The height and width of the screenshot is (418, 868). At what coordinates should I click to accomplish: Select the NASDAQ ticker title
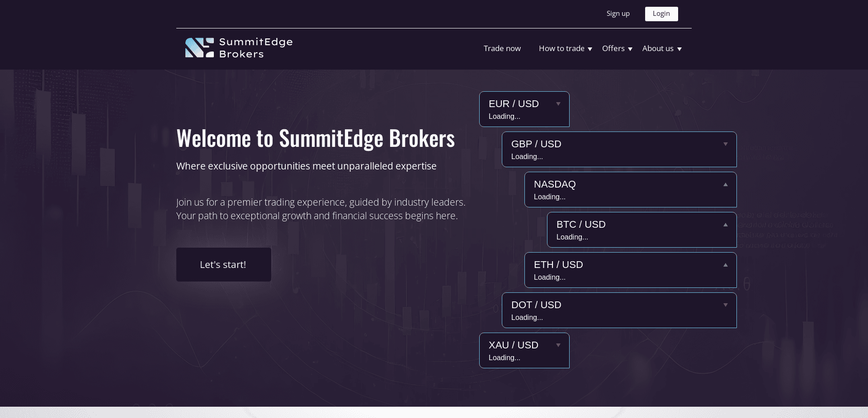[555, 184]
